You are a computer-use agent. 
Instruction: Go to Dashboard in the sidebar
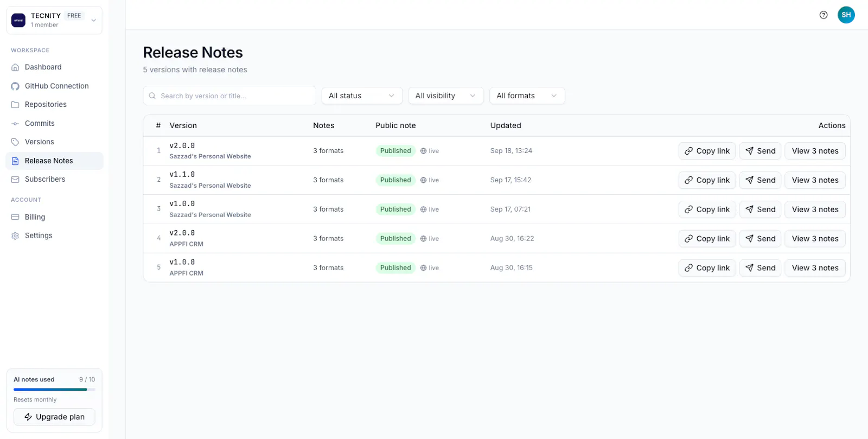tap(54, 67)
